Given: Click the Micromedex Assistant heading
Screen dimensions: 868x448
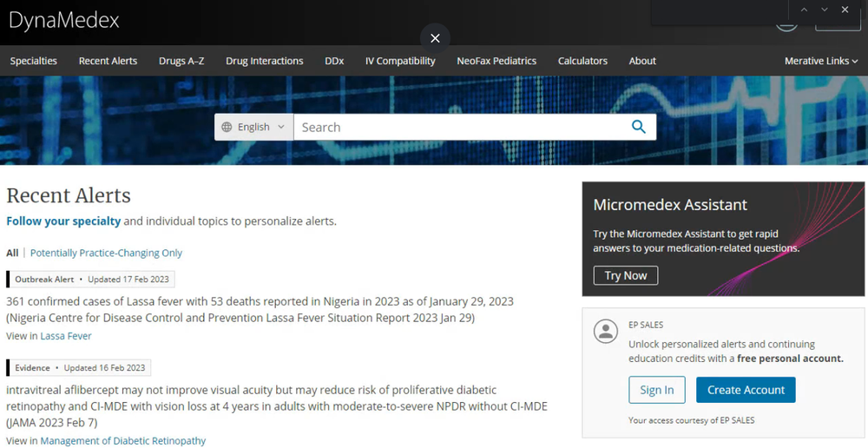Looking at the screenshot, I should pos(670,204).
